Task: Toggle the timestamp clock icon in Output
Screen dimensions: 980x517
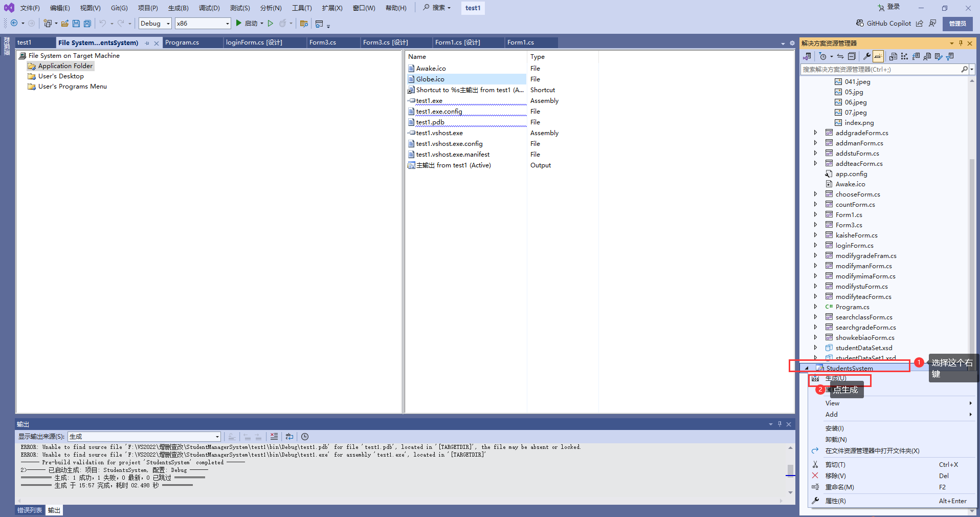Action: (305, 437)
